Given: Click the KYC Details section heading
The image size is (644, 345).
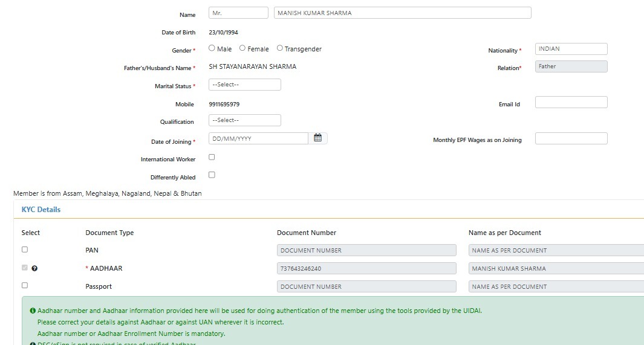Looking at the screenshot, I should pyautogui.click(x=41, y=210).
